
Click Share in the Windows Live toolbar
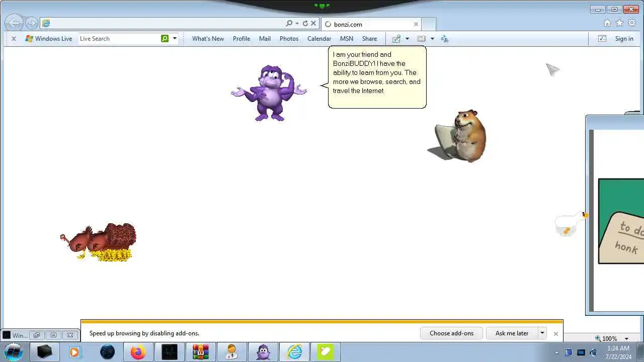[x=369, y=39]
